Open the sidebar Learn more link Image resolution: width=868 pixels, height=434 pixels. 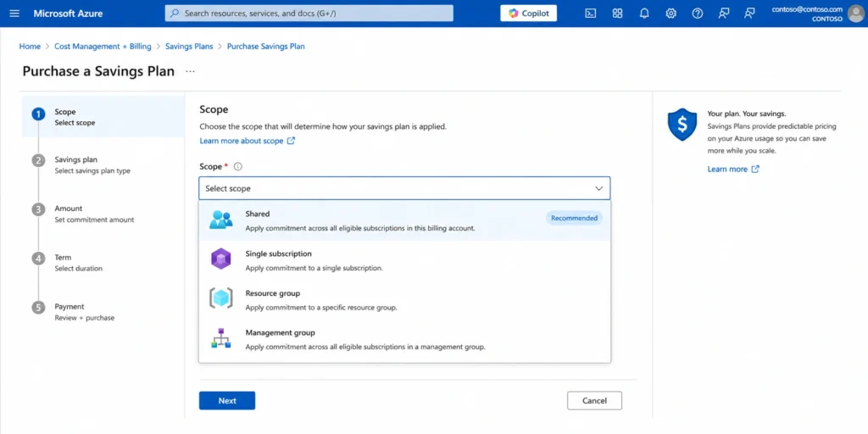pyautogui.click(x=733, y=170)
